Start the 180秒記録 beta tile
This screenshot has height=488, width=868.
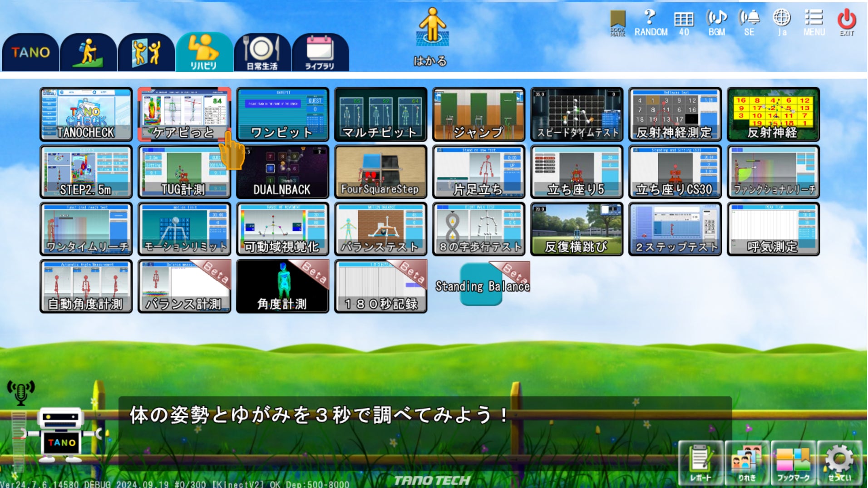click(x=380, y=286)
